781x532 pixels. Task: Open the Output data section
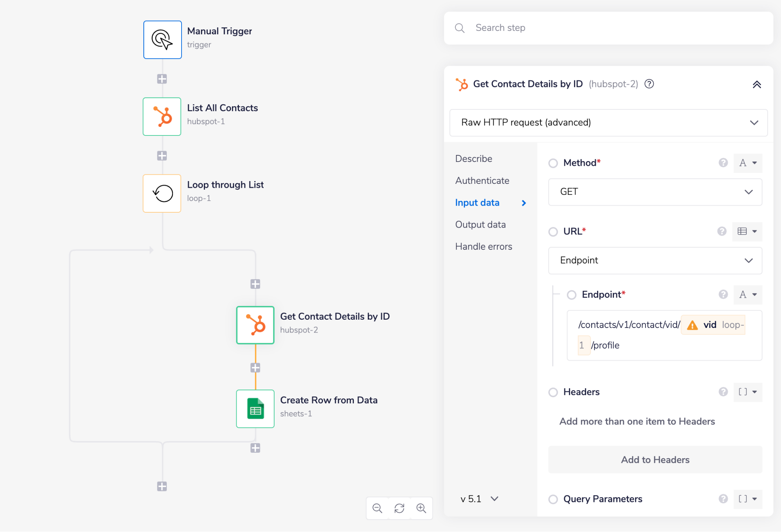pyautogui.click(x=480, y=224)
